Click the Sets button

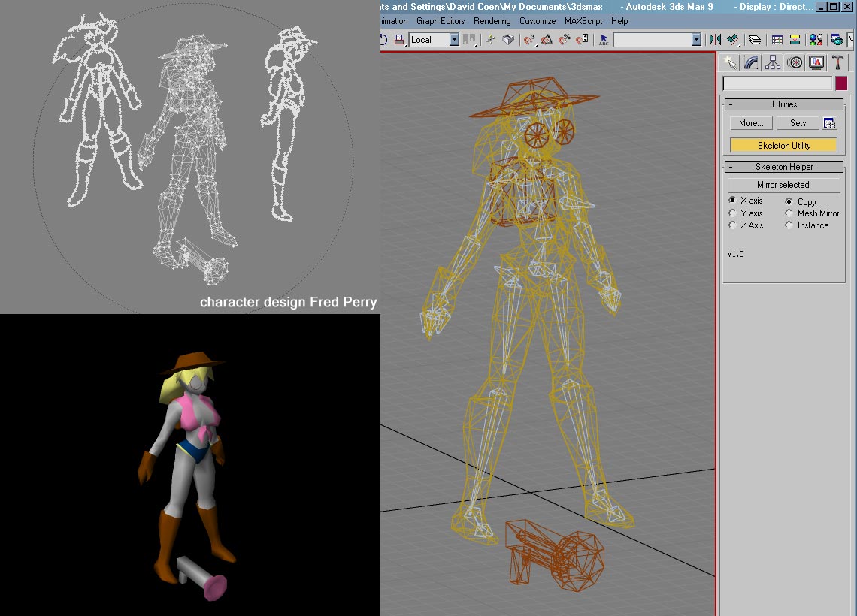(x=798, y=123)
